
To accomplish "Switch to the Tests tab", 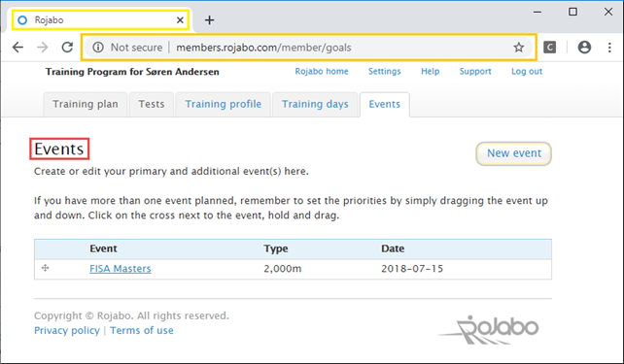I will click(x=152, y=104).
